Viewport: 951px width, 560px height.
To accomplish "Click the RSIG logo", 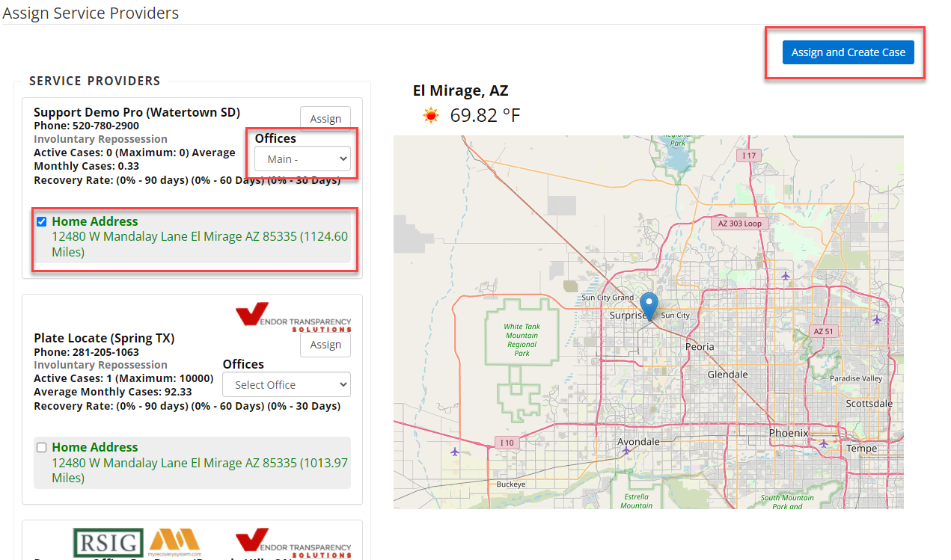I will tap(108, 542).
